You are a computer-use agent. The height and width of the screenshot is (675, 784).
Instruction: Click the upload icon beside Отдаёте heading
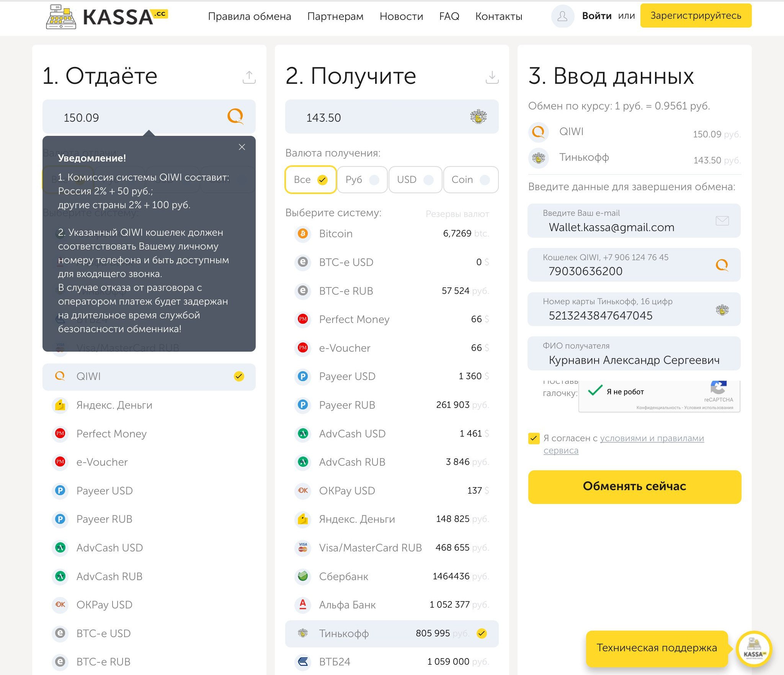pos(249,77)
